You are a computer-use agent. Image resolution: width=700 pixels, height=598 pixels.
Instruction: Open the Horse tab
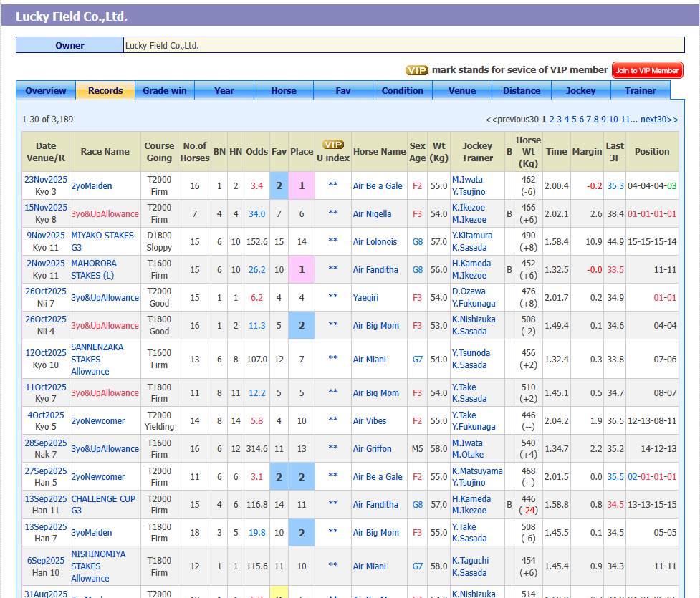(x=284, y=90)
